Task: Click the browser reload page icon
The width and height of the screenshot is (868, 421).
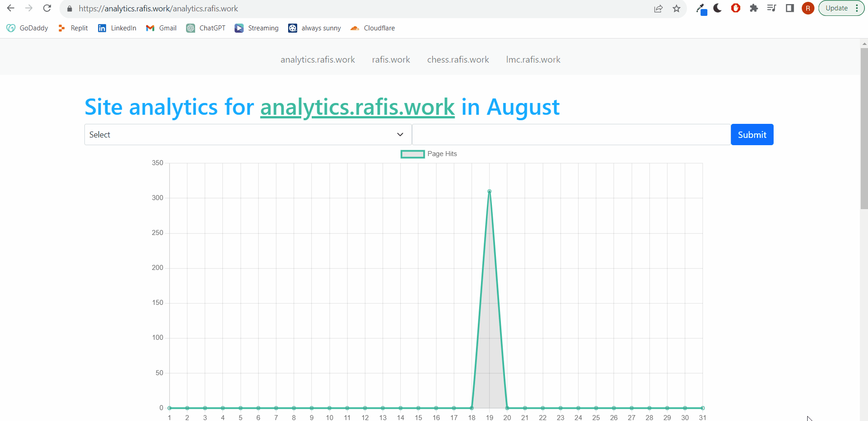Action: click(47, 8)
